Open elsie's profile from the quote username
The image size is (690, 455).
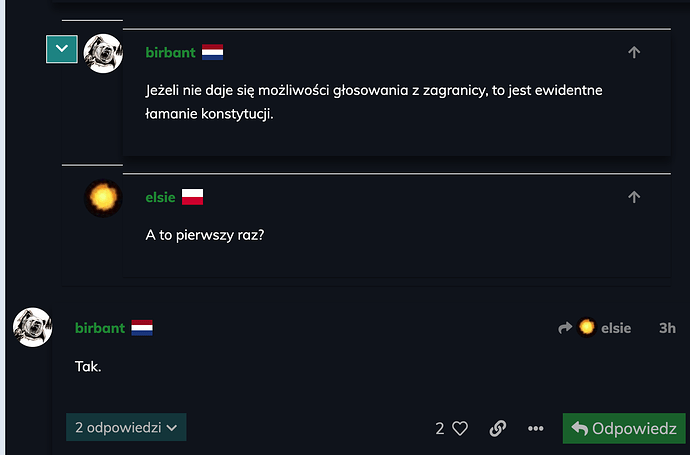[160, 198]
